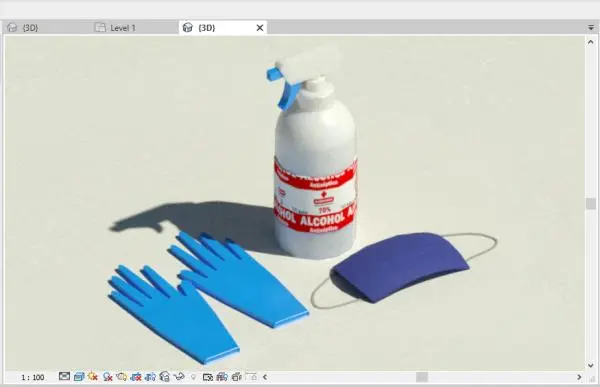
Task: Toggle Highlight Displacement Sets icon
Action: (x=237, y=377)
